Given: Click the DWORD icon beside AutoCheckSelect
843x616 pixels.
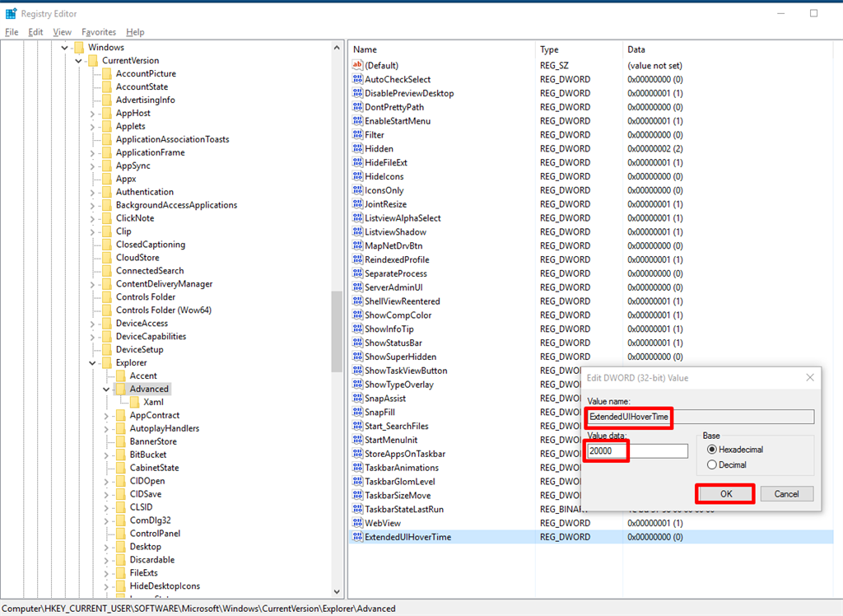Looking at the screenshot, I should [x=357, y=79].
